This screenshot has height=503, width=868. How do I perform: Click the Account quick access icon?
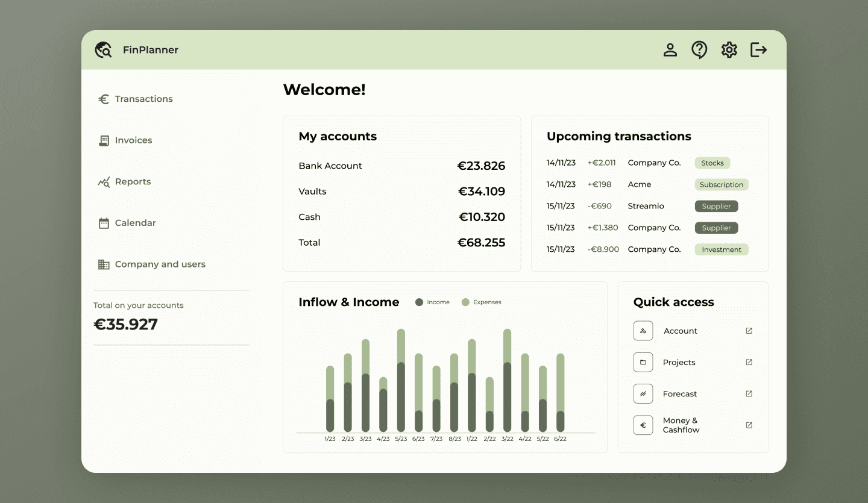click(x=643, y=331)
